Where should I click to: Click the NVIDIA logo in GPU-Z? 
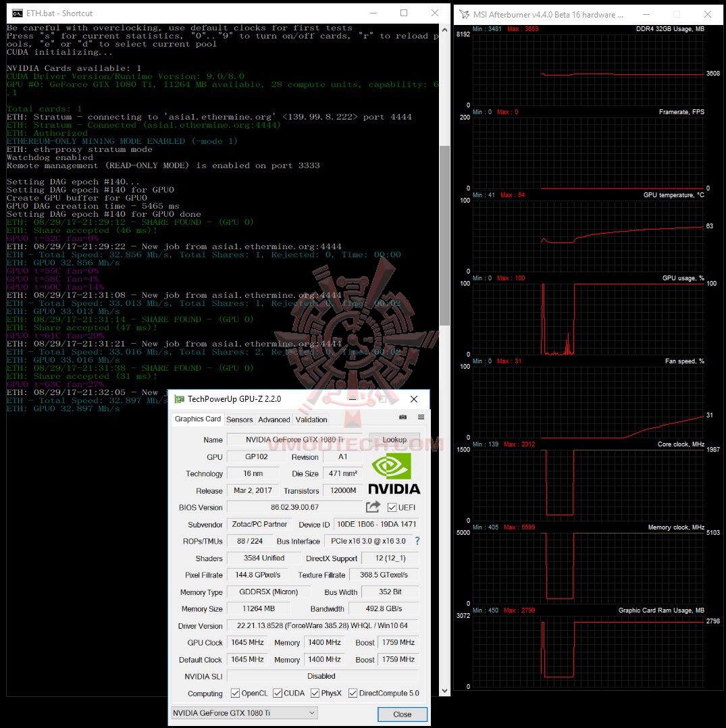(394, 473)
